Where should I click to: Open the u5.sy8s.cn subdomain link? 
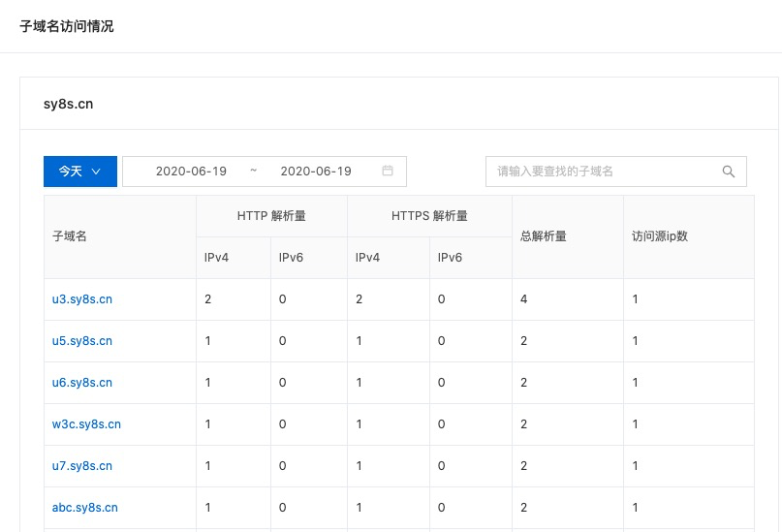(x=82, y=341)
